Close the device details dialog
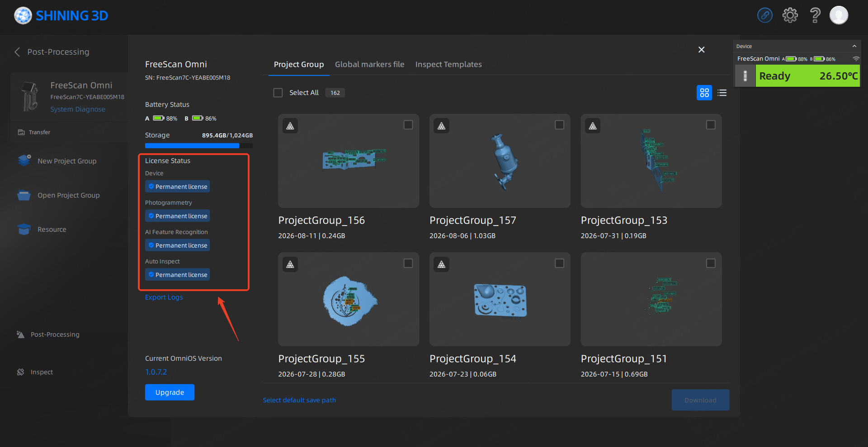The image size is (868, 447). (702, 50)
